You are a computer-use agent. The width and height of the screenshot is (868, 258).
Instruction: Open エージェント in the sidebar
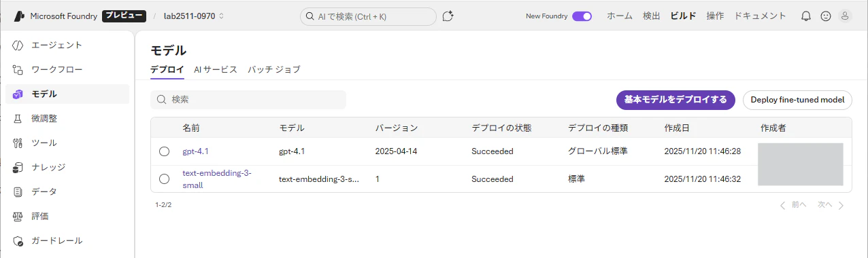[x=67, y=45]
